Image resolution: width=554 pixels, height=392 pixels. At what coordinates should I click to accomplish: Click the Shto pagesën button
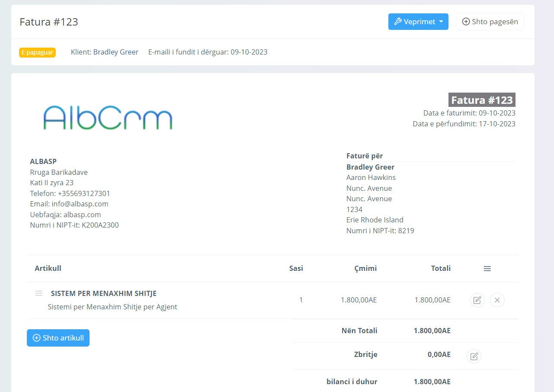(490, 22)
